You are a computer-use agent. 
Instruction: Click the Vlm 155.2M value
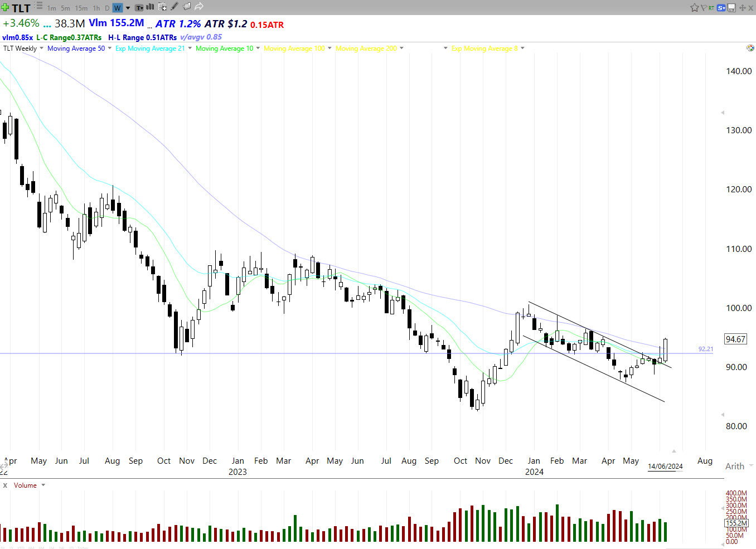pos(117,23)
